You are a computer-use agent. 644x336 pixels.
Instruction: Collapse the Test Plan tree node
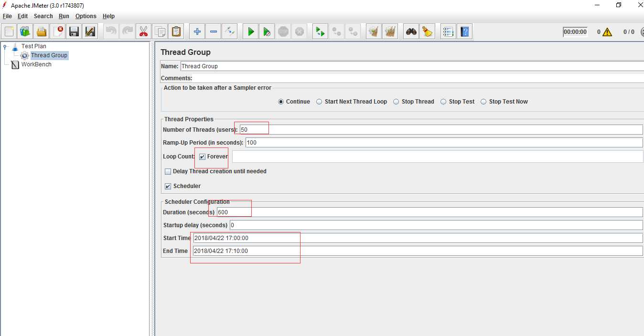tap(5, 47)
